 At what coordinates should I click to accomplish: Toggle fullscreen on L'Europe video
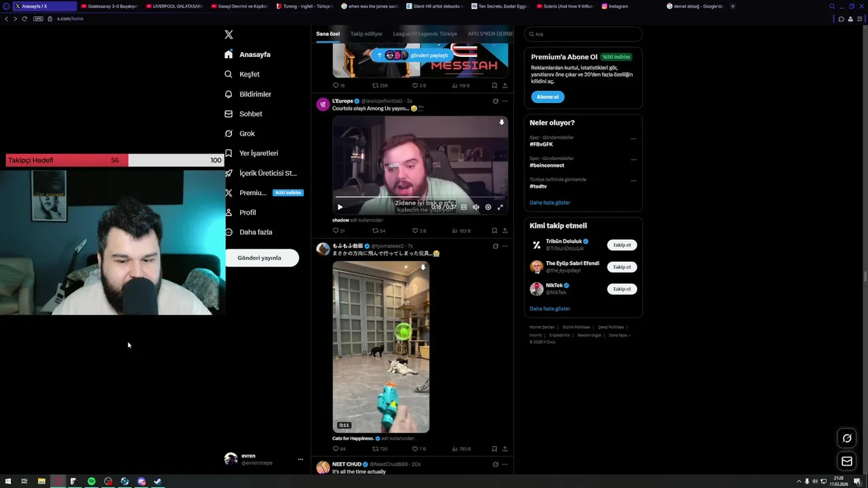pyautogui.click(x=500, y=207)
